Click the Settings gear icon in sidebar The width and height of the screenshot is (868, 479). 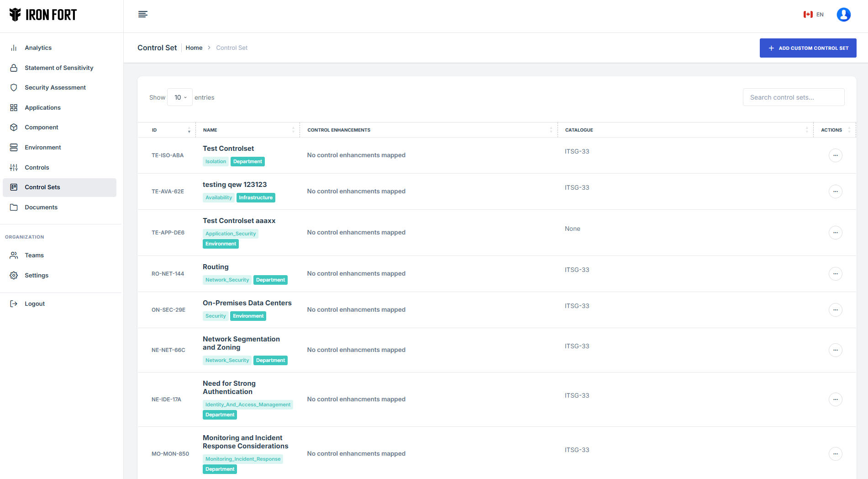tap(14, 276)
